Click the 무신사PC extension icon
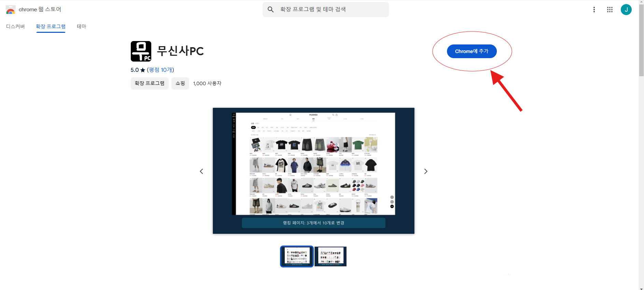 coord(141,51)
